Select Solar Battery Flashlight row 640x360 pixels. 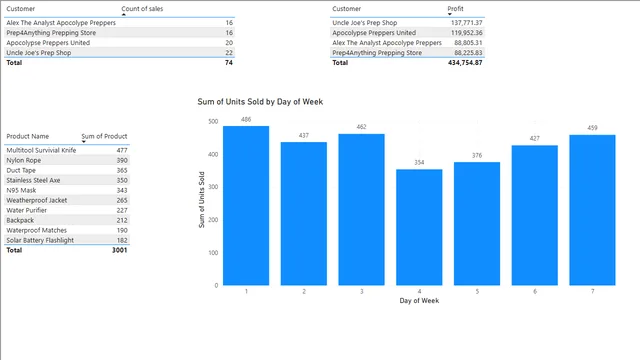tap(67, 240)
